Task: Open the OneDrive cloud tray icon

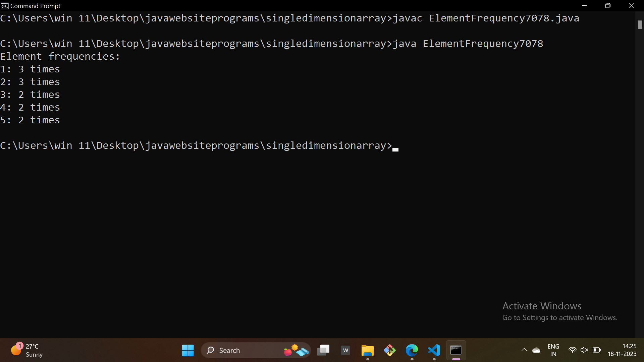Action: click(x=536, y=350)
